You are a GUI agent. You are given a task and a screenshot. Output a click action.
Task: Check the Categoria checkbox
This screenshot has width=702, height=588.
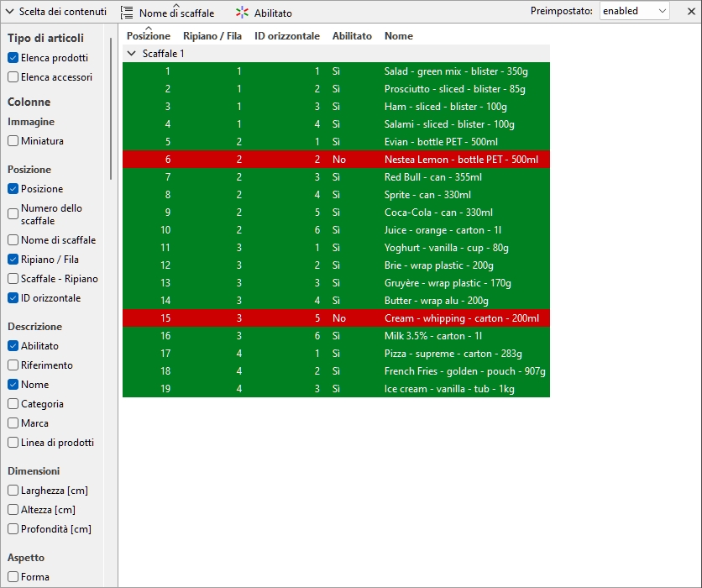[13, 404]
